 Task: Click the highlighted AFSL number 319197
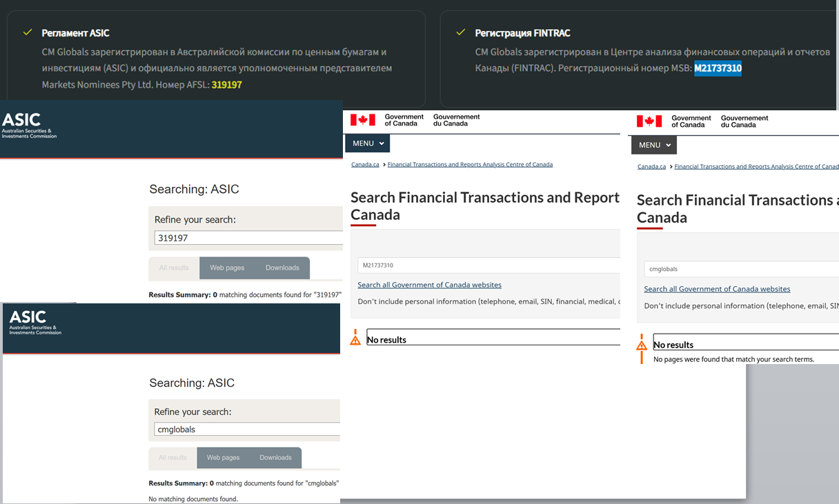pyautogui.click(x=226, y=85)
